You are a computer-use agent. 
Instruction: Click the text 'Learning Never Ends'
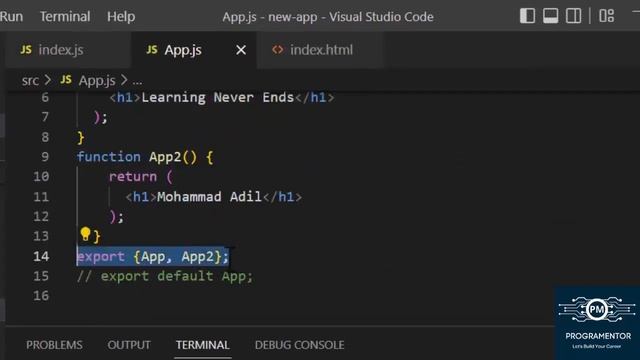click(x=218, y=98)
